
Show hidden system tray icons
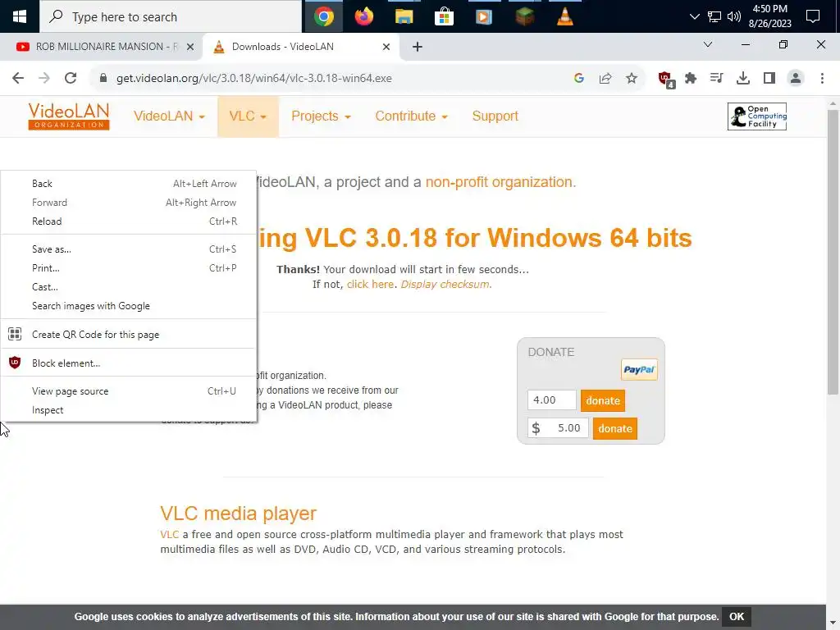pyautogui.click(x=694, y=16)
